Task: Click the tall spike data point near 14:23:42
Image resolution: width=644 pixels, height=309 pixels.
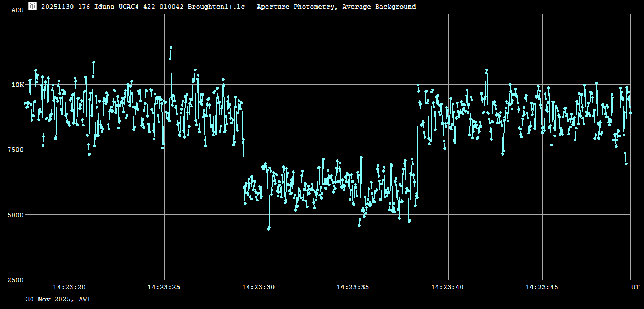Action: (486, 70)
